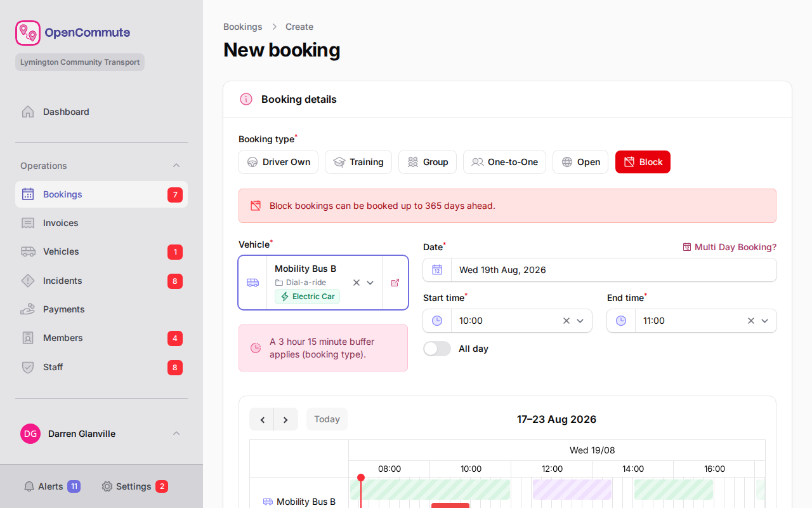Select Open booking type
The height and width of the screenshot is (508, 812).
[x=580, y=162]
